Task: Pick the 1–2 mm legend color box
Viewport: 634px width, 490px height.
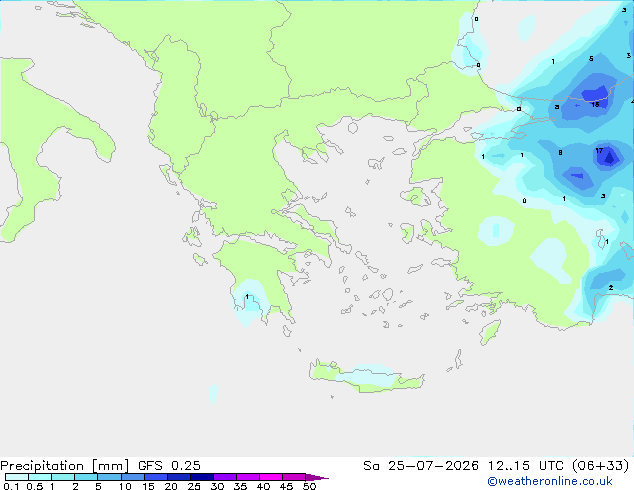Action: pyautogui.click(x=63, y=477)
